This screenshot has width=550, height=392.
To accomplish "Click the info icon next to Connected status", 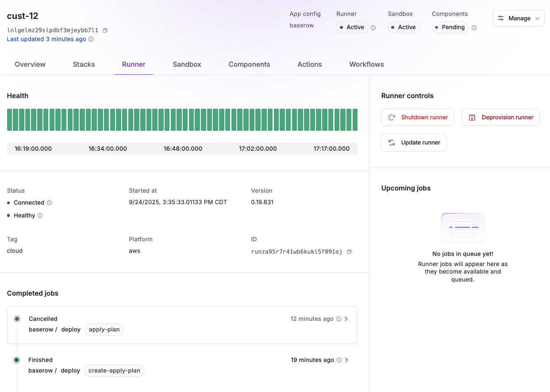I will (x=49, y=202).
